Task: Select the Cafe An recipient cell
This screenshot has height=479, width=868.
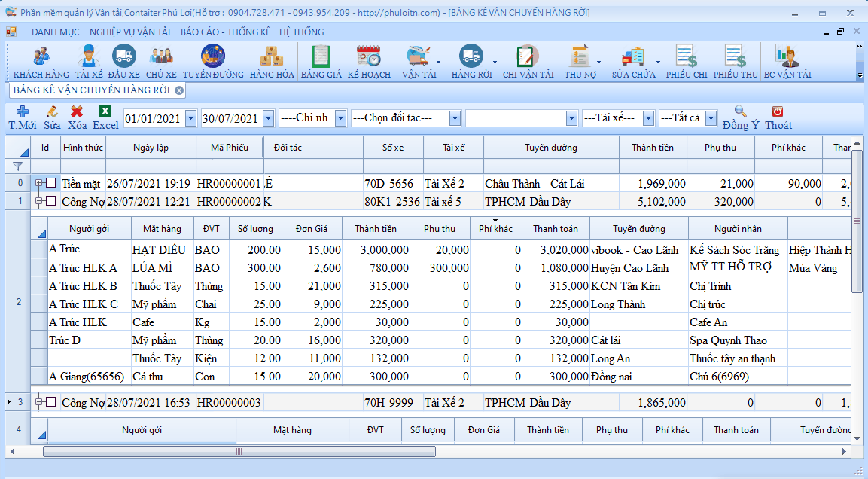Action: (x=738, y=322)
